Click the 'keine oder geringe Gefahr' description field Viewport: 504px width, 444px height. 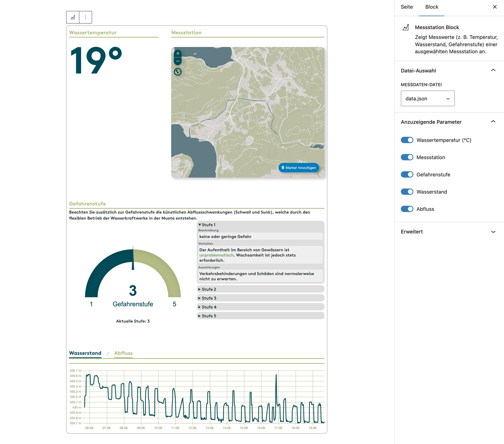pos(260,236)
